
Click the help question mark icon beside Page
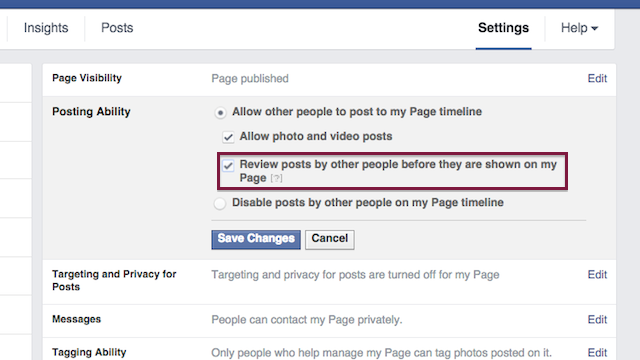(276, 178)
